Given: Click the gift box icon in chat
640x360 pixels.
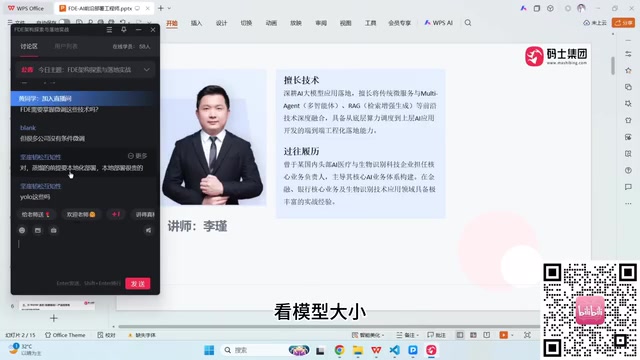Looking at the screenshot, I should coord(53,231).
